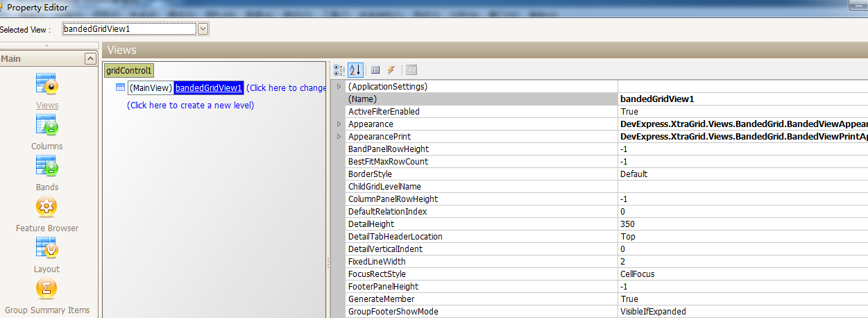Click 'Click here to create a new level'
Viewport: 868px width, 318px height.
pyautogui.click(x=190, y=106)
